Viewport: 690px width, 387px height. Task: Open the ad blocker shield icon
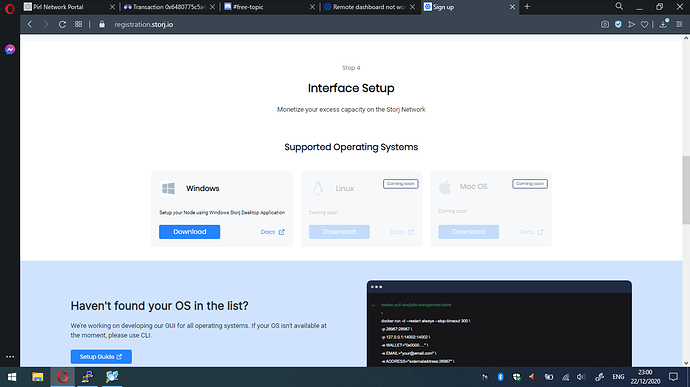click(618, 24)
